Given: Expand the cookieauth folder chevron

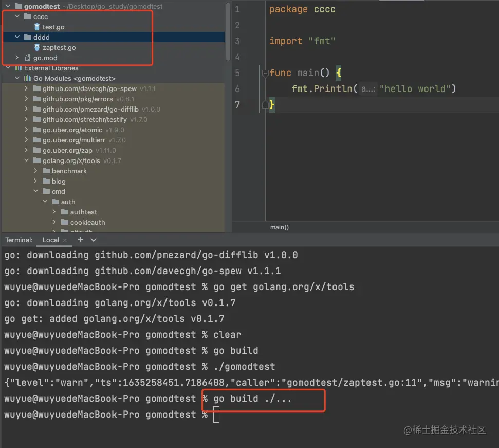Looking at the screenshot, I should [x=54, y=222].
